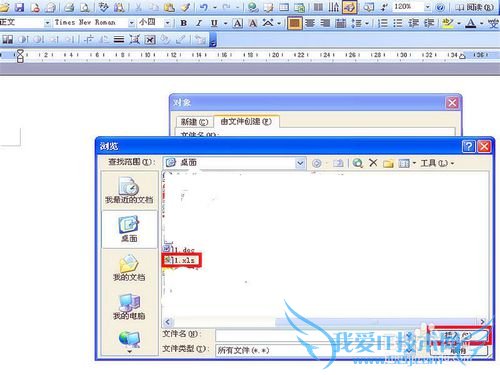Select file 1.doc in list

179,249
